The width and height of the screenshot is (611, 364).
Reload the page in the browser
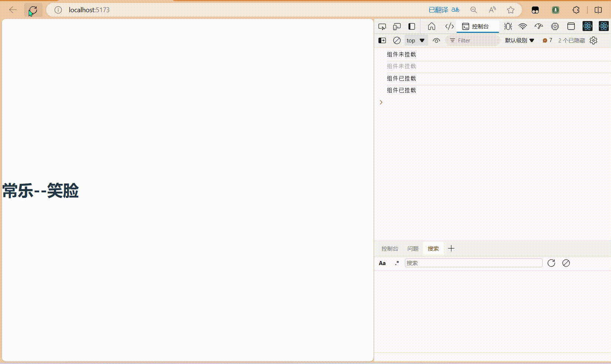[33, 10]
